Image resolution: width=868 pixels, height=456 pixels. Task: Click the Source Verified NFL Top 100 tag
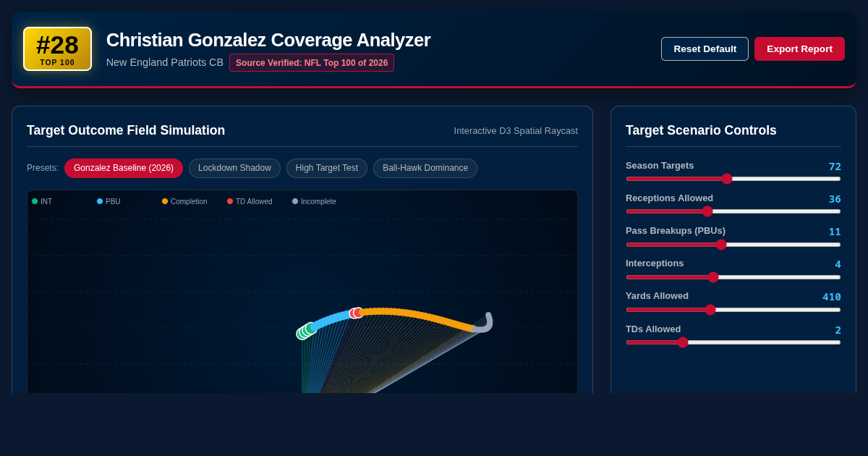312,63
